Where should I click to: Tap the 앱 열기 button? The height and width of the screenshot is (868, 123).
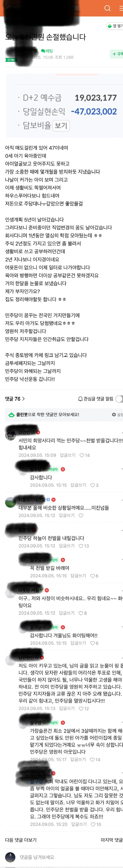(x=115, y=26)
